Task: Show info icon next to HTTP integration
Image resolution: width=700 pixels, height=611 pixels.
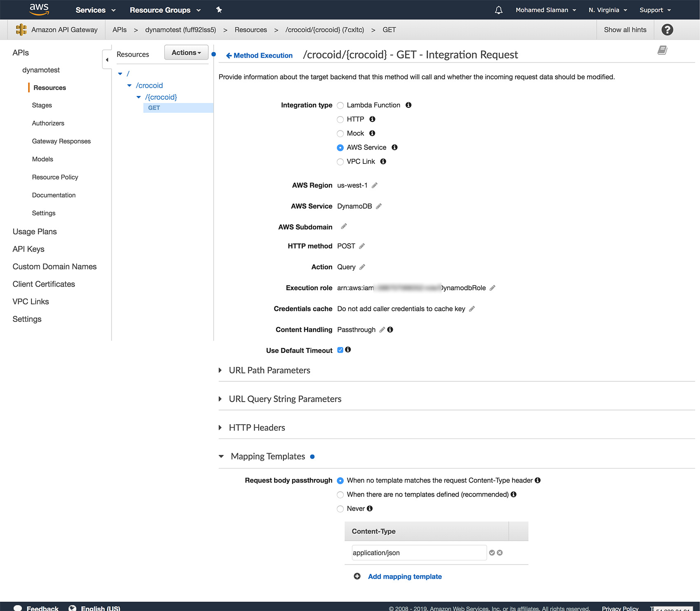Action: pyautogui.click(x=372, y=119)
